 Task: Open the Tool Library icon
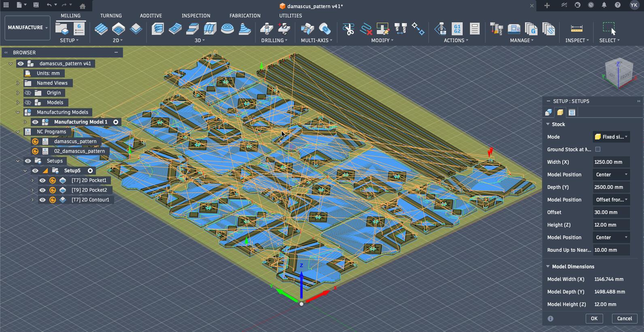click(x=496, y=29)
